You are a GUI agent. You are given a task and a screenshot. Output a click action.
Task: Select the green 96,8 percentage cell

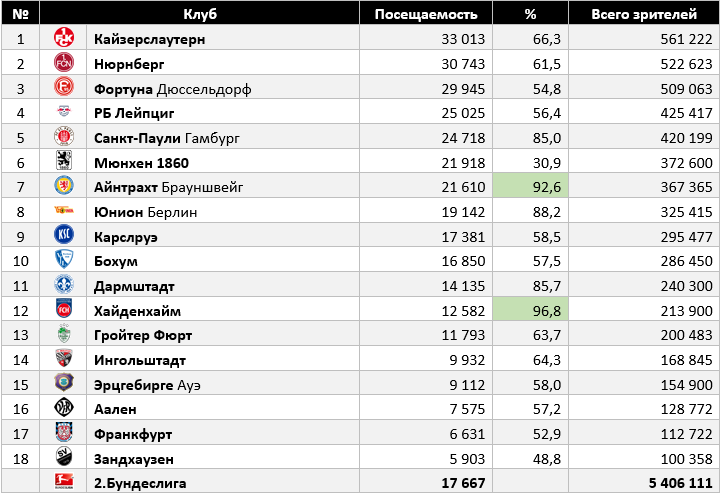[531, 310]
